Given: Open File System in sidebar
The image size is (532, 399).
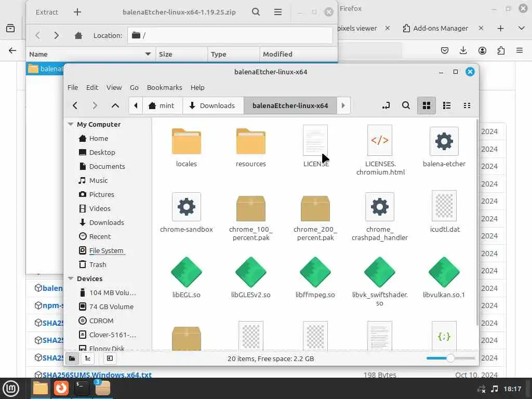Looking at the screenshot, I should coord(106,250).
